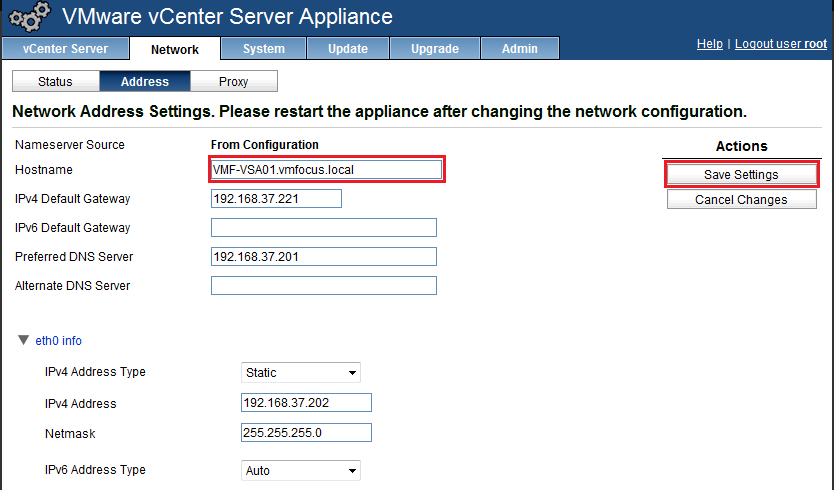The image size is (834, 490).
Task: Click into the Hostname field
Action: 325,170
